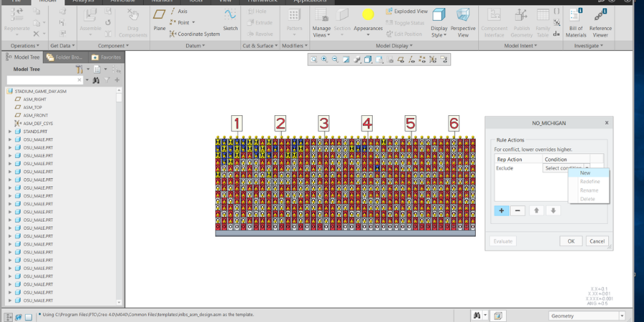Create an Exploded View
Viewport: 644px width, 322px height.
(x=406, y=11)
